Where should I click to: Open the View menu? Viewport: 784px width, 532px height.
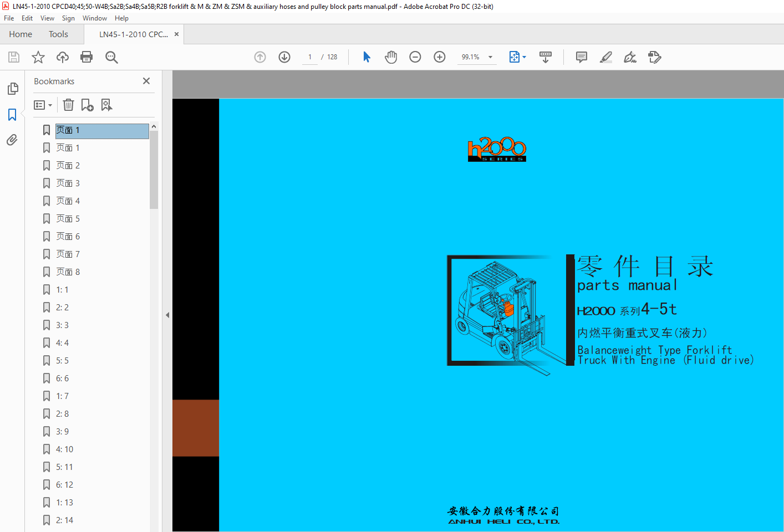[x=47, y=18]
